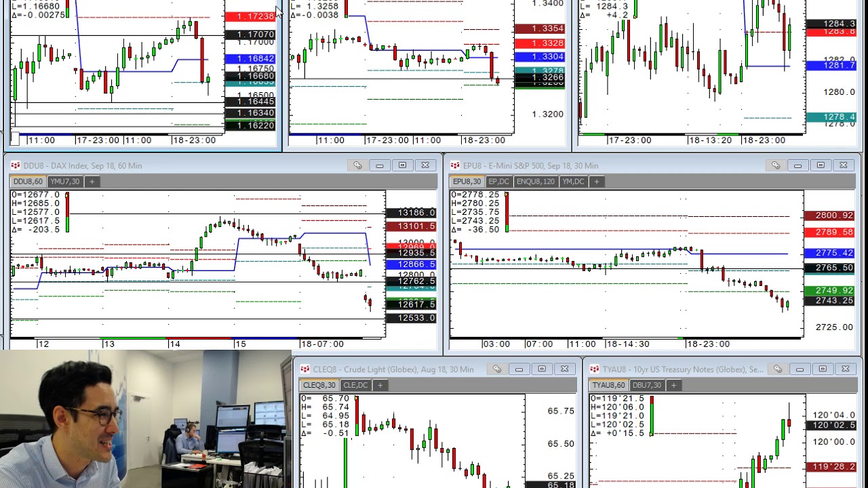The height and width of the screenshot is (488, 868).
Task: Click the webcam video overlay thumbnail
Action: click(146, 419)
